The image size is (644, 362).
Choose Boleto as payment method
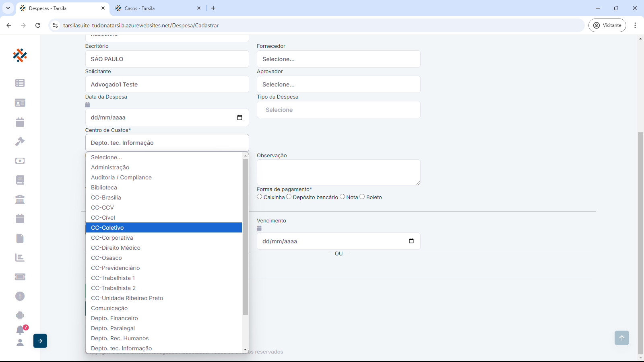click(362, 197)
